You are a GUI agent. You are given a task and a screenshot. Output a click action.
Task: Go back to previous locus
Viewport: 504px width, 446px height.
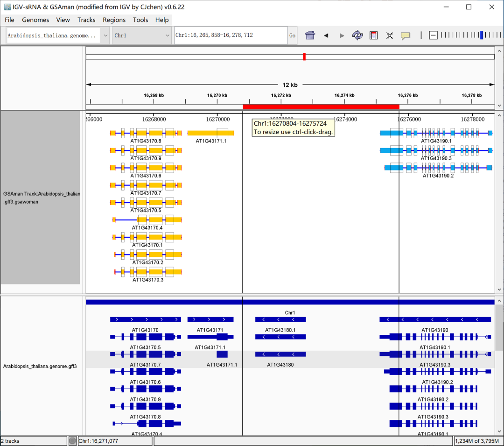[x=326, y=35]
